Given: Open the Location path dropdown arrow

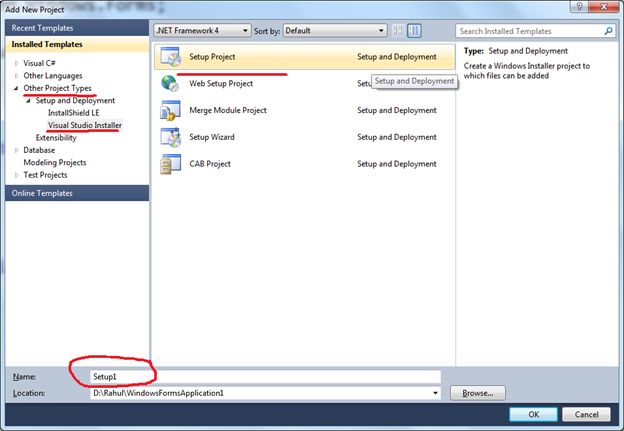Looking at the screenshot, I should click(x=435, y=393).
